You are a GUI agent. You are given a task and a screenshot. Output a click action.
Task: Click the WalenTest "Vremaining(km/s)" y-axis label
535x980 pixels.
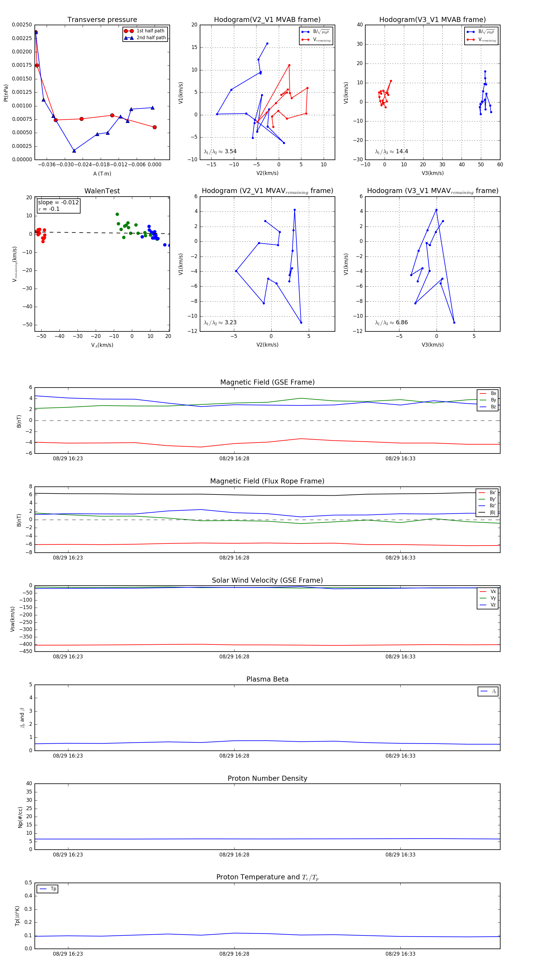15,264
